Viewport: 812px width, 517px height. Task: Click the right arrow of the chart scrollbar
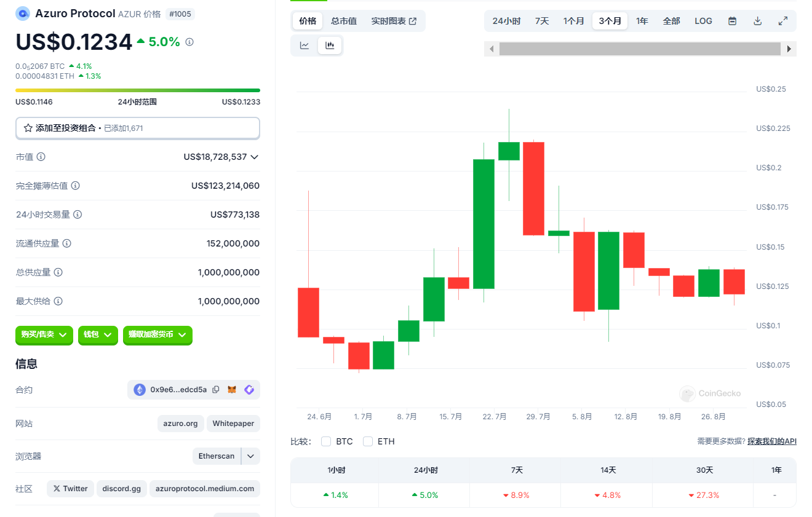coord(789,49)
